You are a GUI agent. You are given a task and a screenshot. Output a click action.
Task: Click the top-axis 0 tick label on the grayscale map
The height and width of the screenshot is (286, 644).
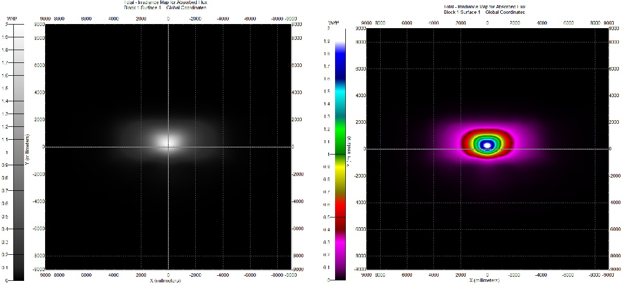click(x=168, y=18)
